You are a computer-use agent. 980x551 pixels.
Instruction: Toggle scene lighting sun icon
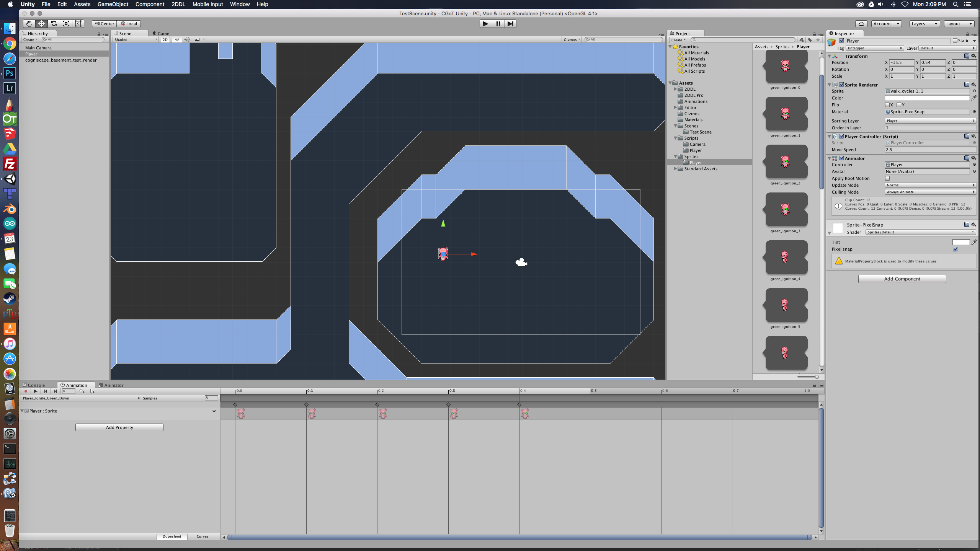point(177,39)
